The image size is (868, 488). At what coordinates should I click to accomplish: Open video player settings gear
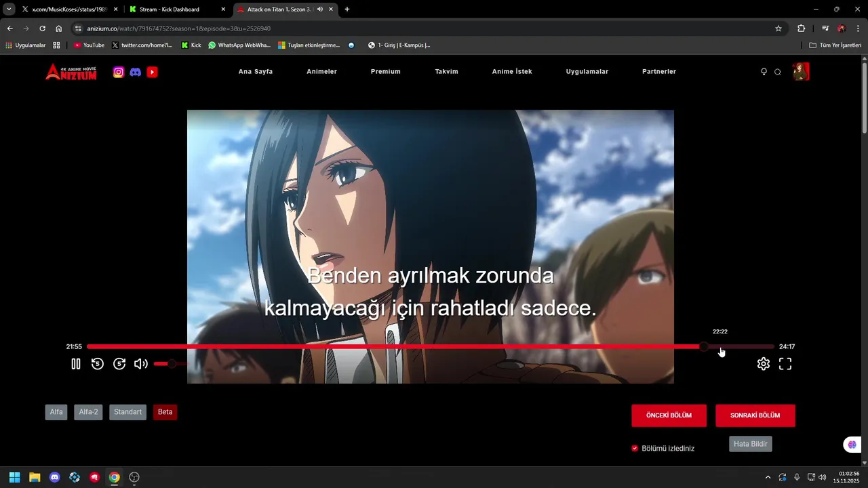pos(764,364)
